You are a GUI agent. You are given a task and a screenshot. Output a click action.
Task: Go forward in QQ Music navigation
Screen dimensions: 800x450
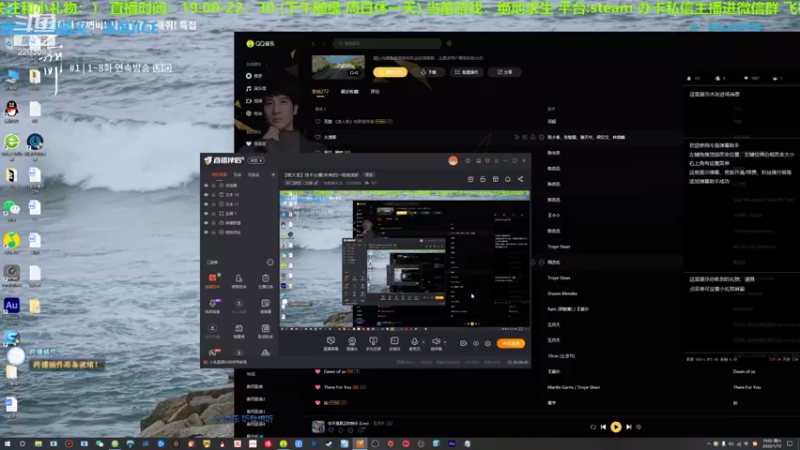click(323, 44)
